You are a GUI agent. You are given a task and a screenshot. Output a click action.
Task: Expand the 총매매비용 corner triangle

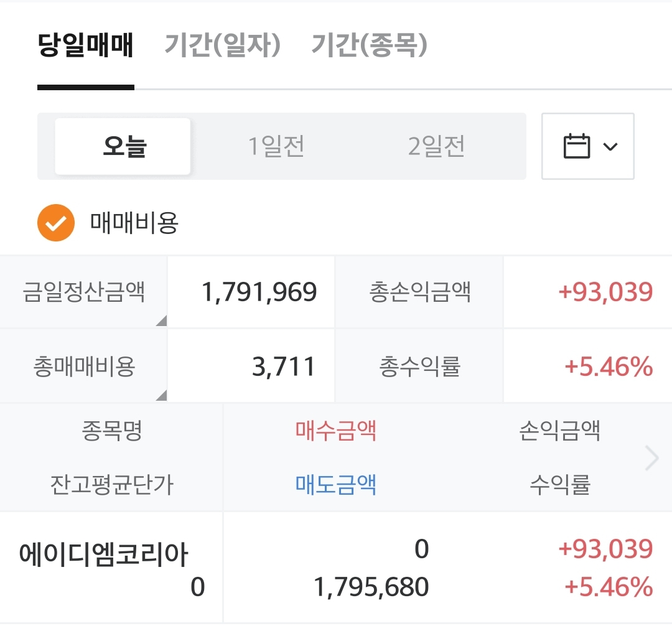[x=161, y=395]
